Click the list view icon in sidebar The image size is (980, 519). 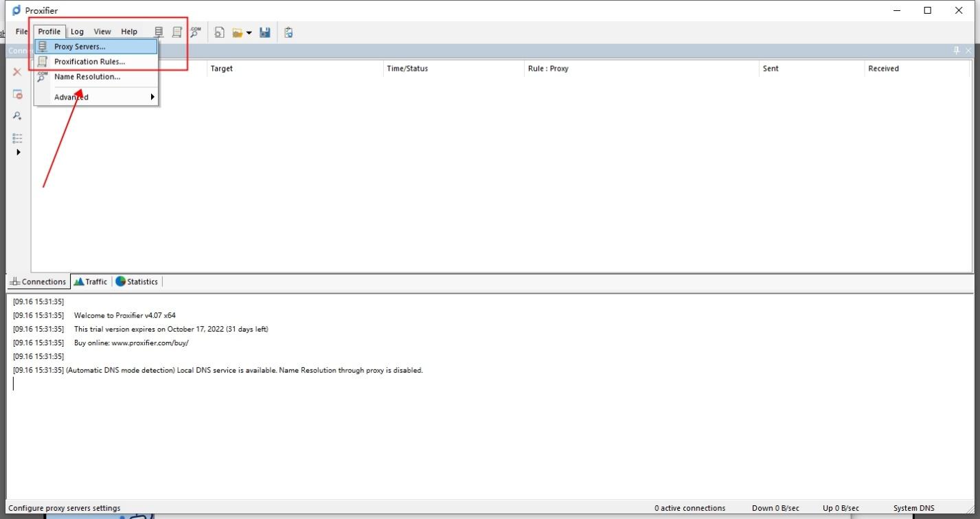click(17, 137)
